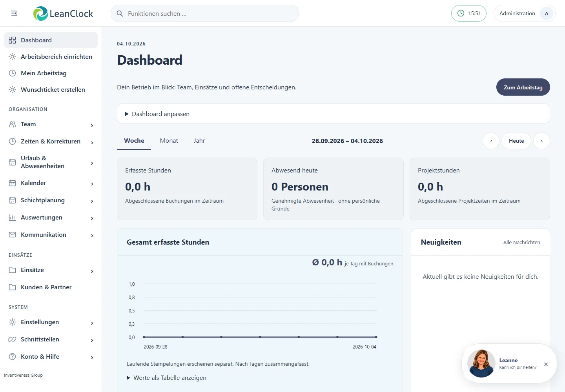The width and height of the screenshot is (565, 392).
Task: Click the Kunden & Partner folder icon
Action: (x=13, y=287)
